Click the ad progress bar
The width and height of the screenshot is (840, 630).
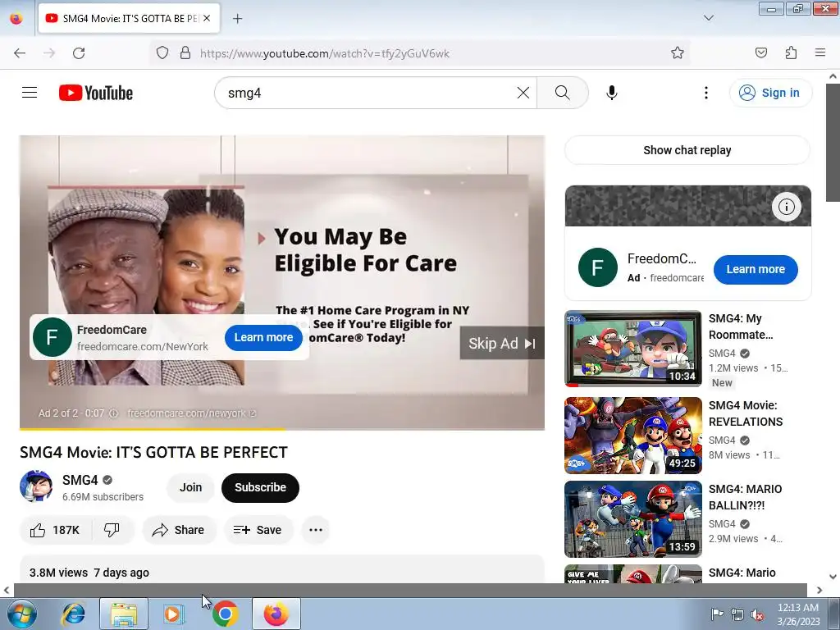pyautogui.click(x=282, y=428)
